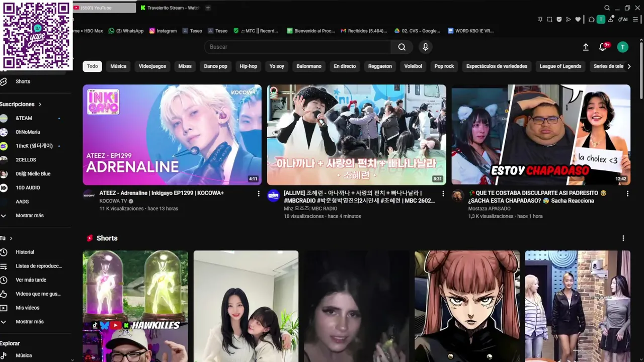Open the KOCOWA TV channel avatar
This screenshot has height=362, width=644.
click(89, 196)
